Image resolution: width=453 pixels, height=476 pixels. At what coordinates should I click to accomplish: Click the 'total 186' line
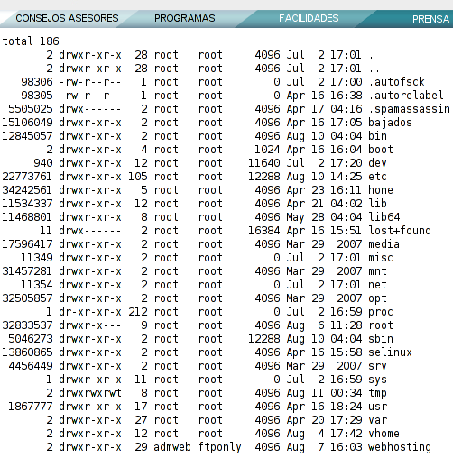pyautogui.click(x=31, y=41)
